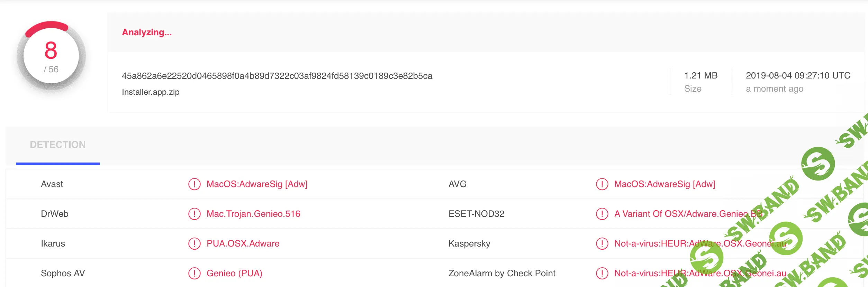Click the warning icon beside Ikarus result
This screenshot has width=868, height=287.
pos(194,243)
